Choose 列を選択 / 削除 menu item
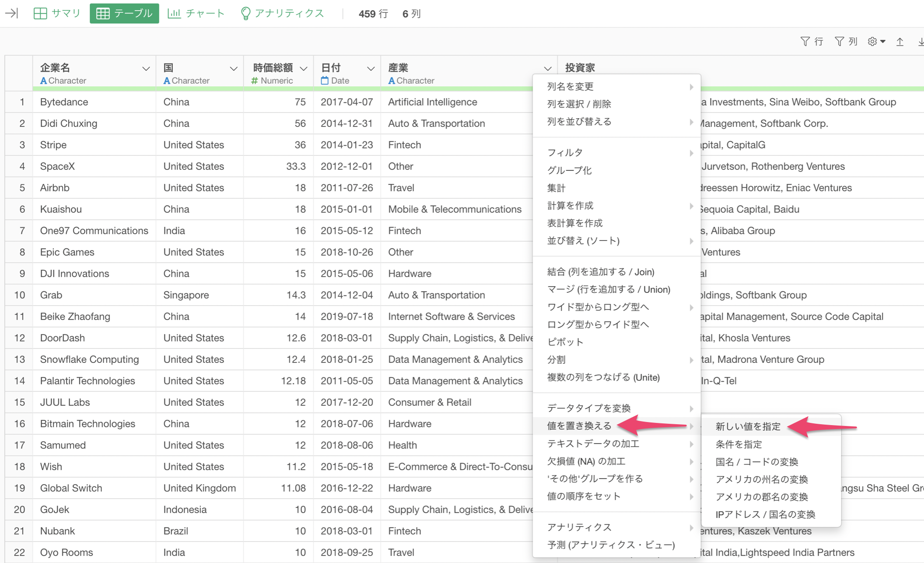This screenshot has height=563, width=924. pos(616,104)
